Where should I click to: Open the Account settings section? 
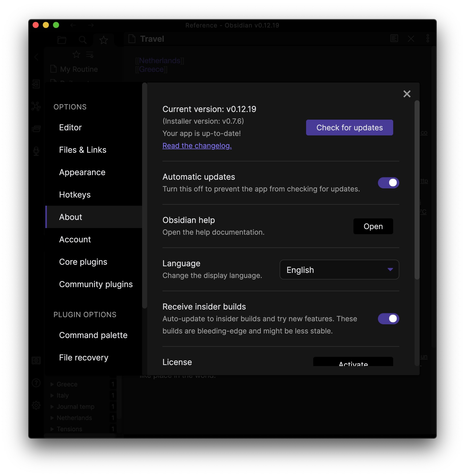pyautogui.click(x=94, y=239)
